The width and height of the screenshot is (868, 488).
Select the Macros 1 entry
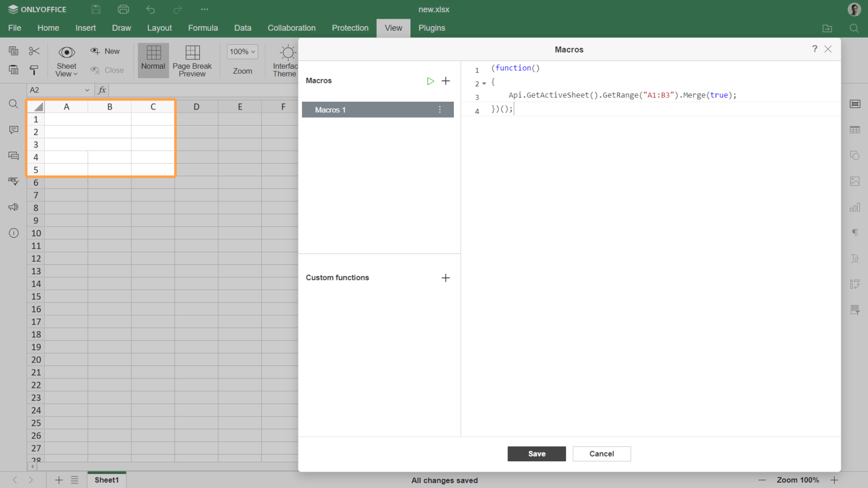point(378,109)
